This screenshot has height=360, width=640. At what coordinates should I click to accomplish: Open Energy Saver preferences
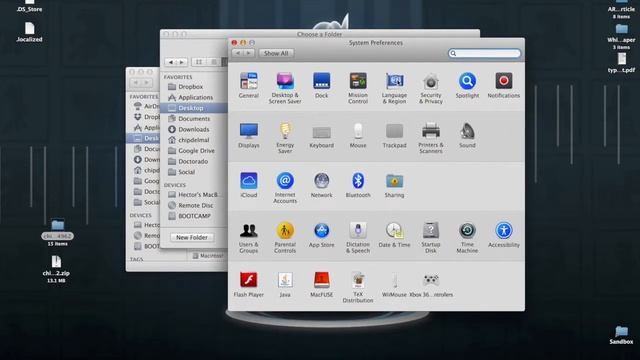285,138
